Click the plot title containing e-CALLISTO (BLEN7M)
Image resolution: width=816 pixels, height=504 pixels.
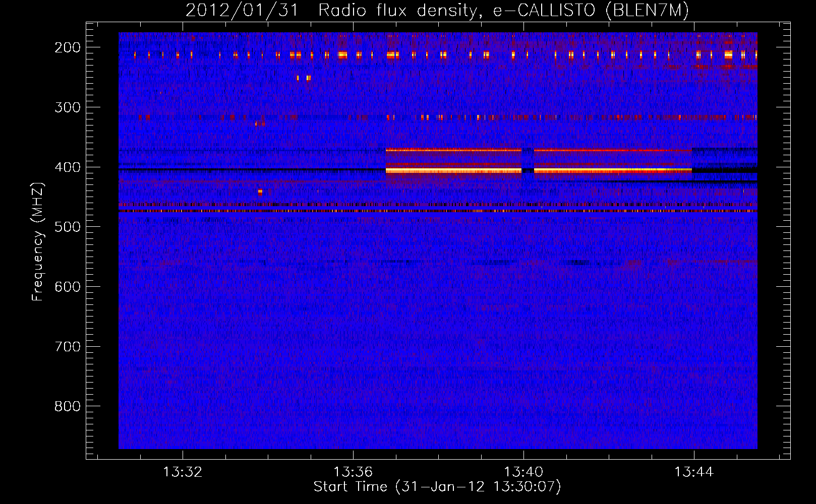click(x=437, y=10)
